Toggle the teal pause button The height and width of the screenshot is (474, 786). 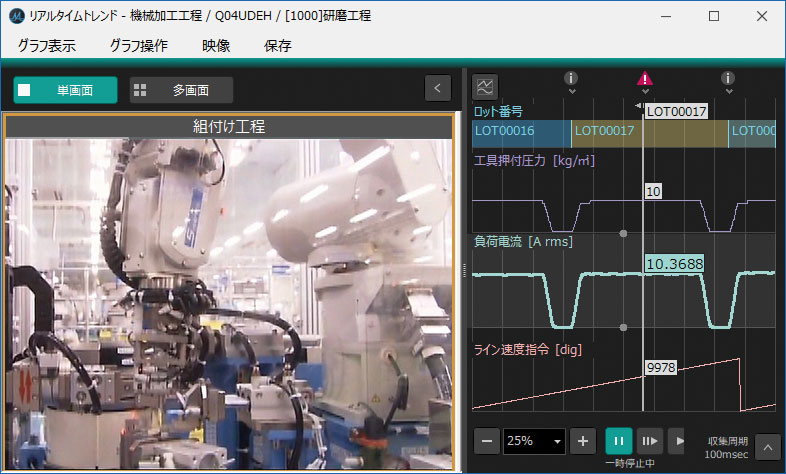pos(618,441)
